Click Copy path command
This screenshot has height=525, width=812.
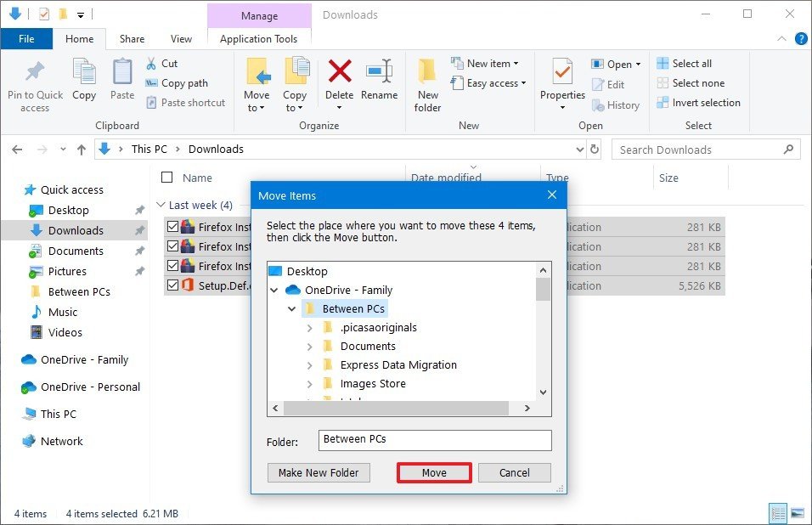pos(177,83)
